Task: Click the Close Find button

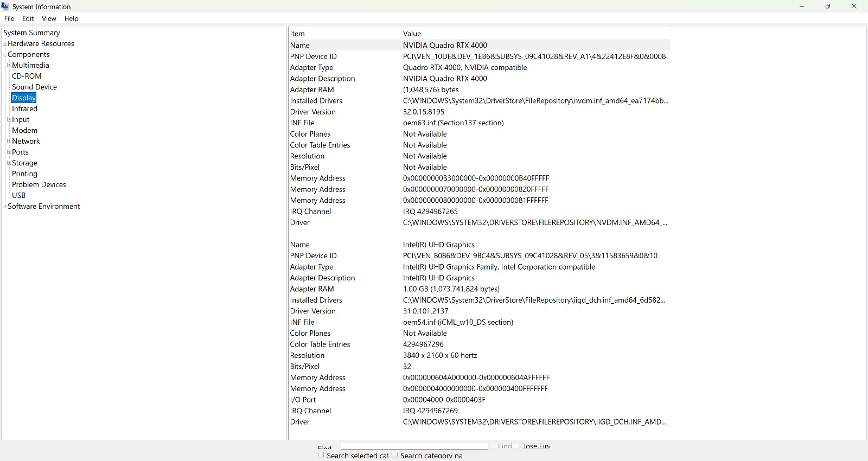Action: [x=536, y=446]
